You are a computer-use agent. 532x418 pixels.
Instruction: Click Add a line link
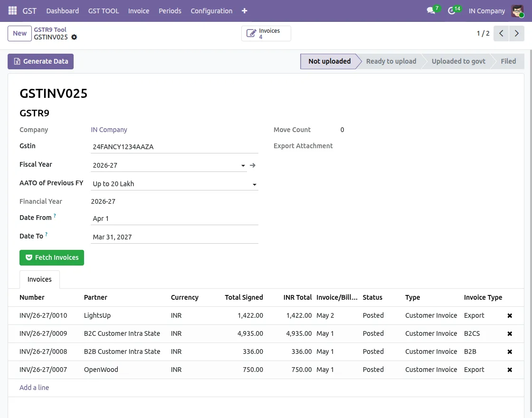(x=34, y=388)
